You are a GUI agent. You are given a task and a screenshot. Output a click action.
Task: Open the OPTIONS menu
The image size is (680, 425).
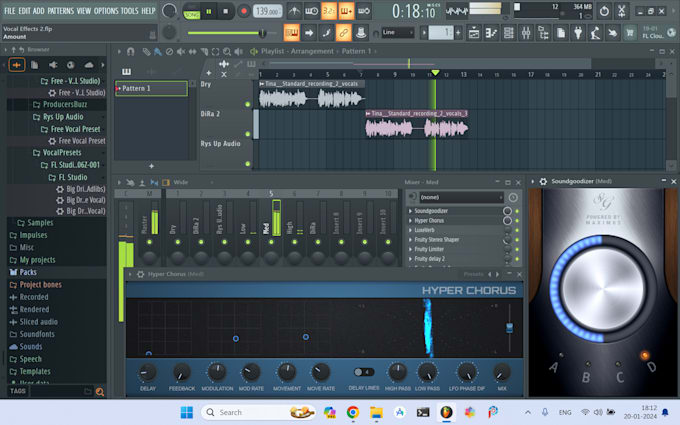click(106, 11)
